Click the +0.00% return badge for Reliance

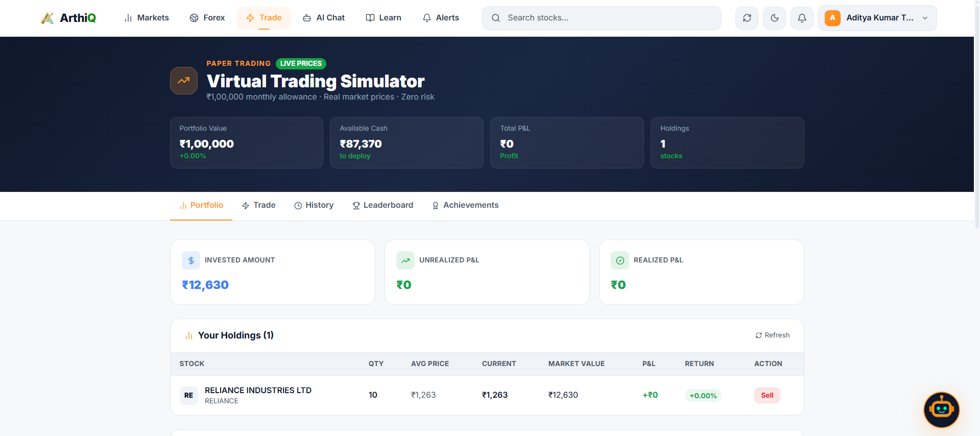coord(703,396)
